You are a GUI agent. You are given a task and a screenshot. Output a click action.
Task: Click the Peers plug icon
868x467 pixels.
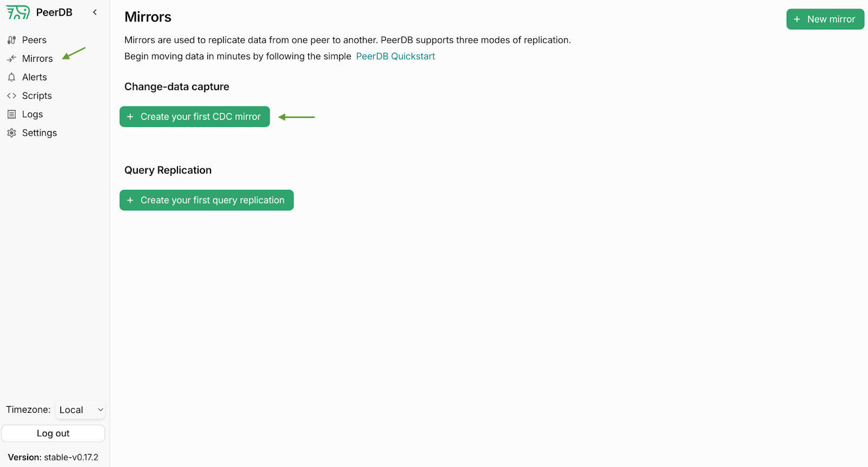point(11,40)
